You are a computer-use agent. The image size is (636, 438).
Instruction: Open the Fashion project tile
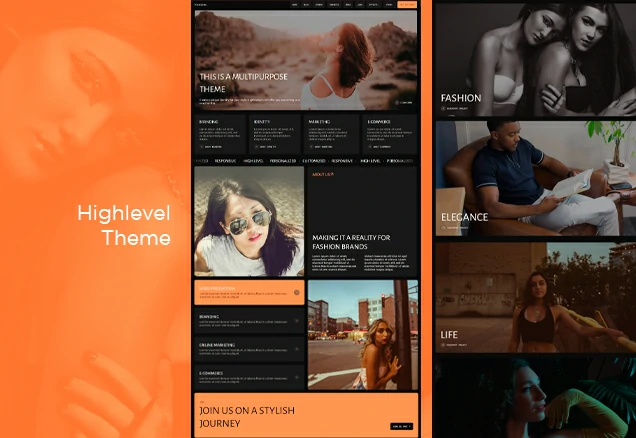tap(536, 60)
